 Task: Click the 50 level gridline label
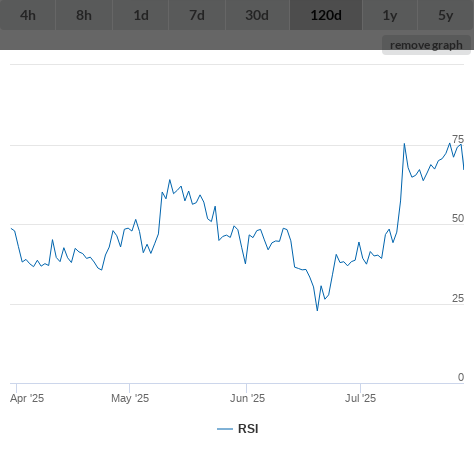point(458,218)
